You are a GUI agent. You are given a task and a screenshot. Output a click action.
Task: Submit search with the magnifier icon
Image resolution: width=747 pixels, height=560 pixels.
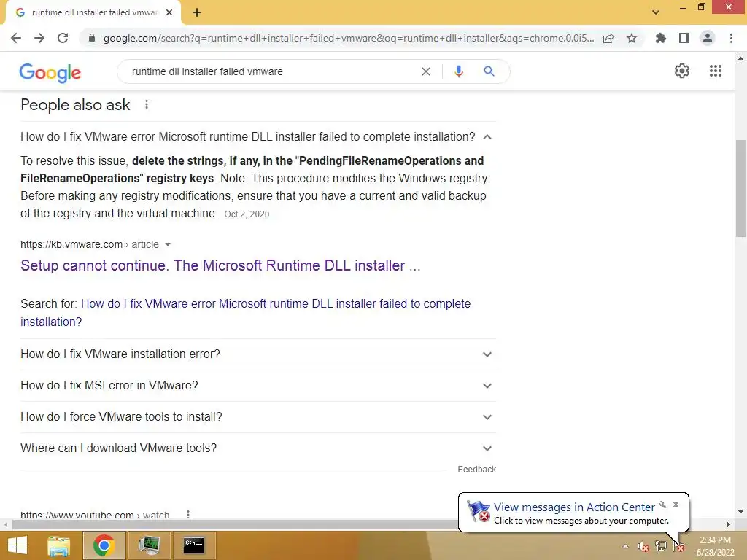(x=489, y=71)
